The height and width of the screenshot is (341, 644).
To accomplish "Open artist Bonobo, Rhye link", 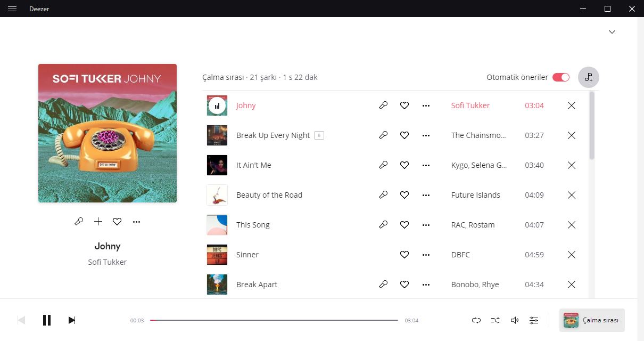I will tap(475, 285).
